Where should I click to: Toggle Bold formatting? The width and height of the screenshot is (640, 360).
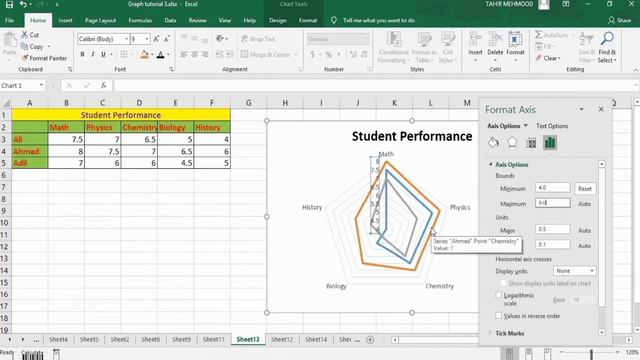[82, 54]
